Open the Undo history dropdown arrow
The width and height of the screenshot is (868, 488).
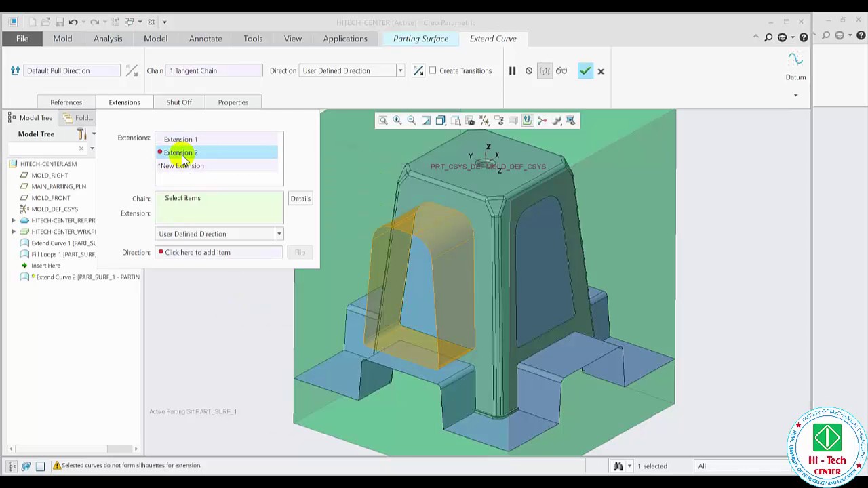[x=84, y=22]
